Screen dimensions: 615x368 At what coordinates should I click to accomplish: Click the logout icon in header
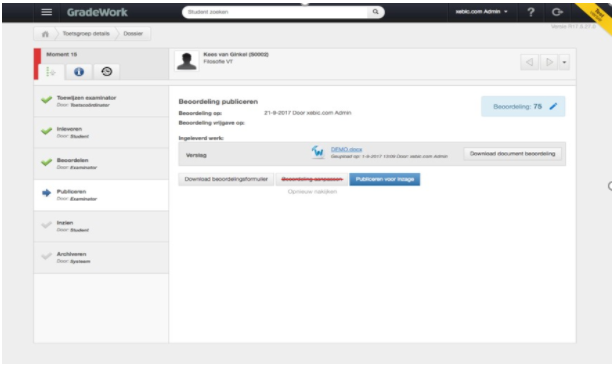tap(557, 12)
